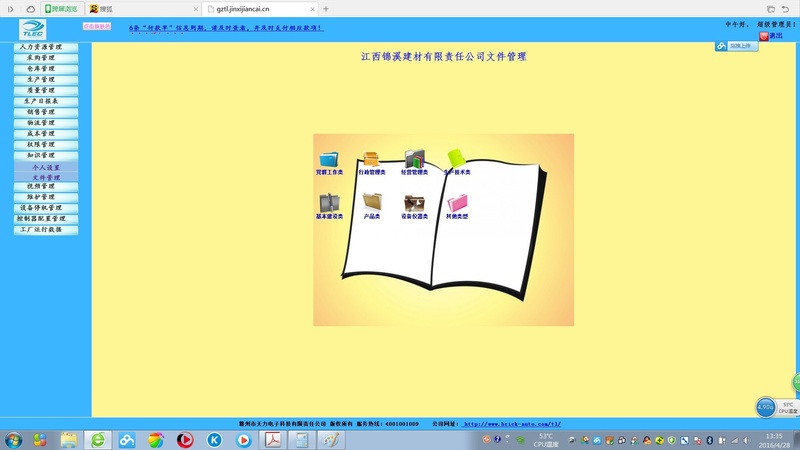Open the pink 其他类型 folder icon
800x450 pixels.
(x=457, y=203)
